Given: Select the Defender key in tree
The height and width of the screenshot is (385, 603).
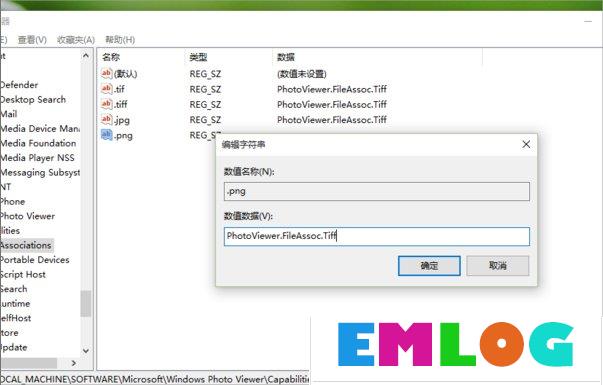Looking at the screenshot, I should tap(19, 85).
